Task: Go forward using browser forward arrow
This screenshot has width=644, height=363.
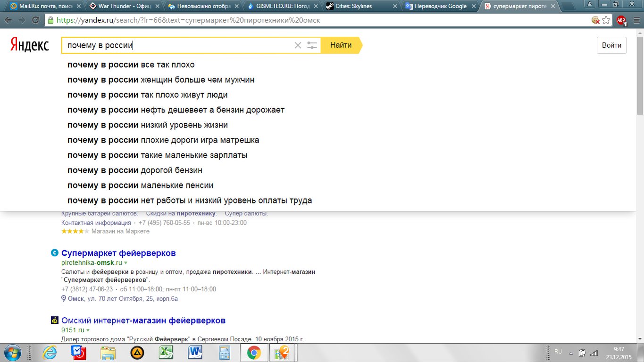Action: [22, 20]
